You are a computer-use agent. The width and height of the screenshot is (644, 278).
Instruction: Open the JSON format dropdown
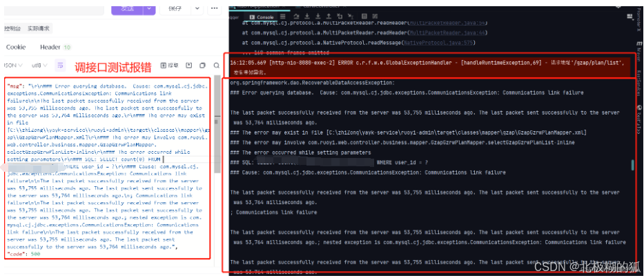point(12,65)
